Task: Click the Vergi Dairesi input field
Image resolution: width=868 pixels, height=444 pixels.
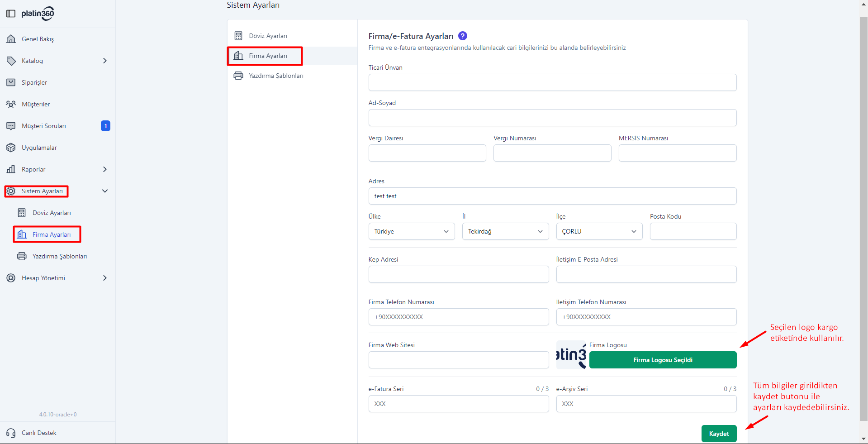Action: (x=427, y=153)
